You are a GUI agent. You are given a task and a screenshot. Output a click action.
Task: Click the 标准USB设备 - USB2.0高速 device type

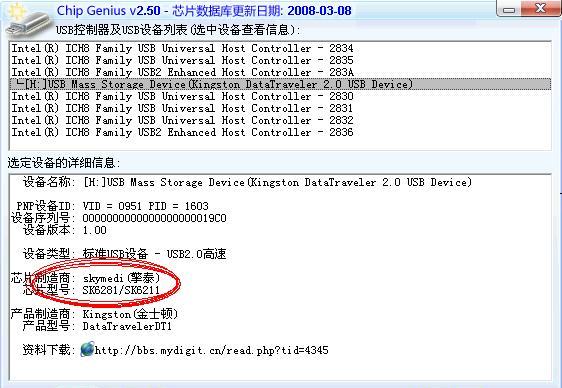154,254
